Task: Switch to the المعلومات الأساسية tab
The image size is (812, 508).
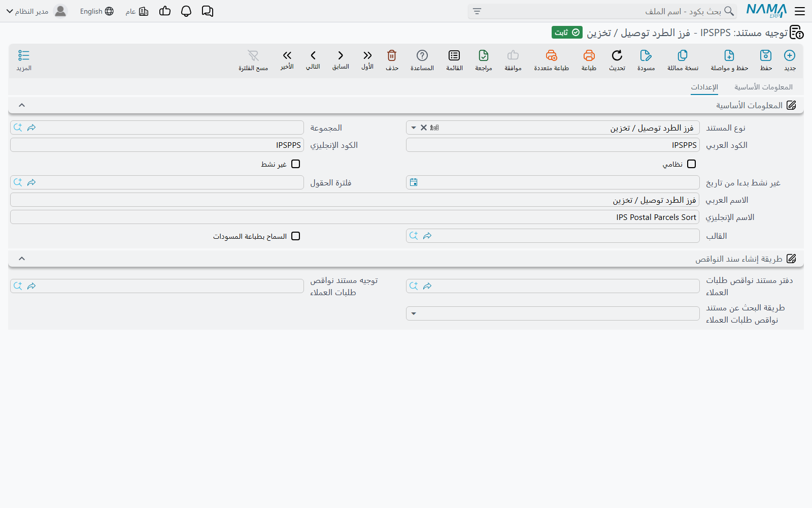Action: pyautogui.click(x=763, y=87)
